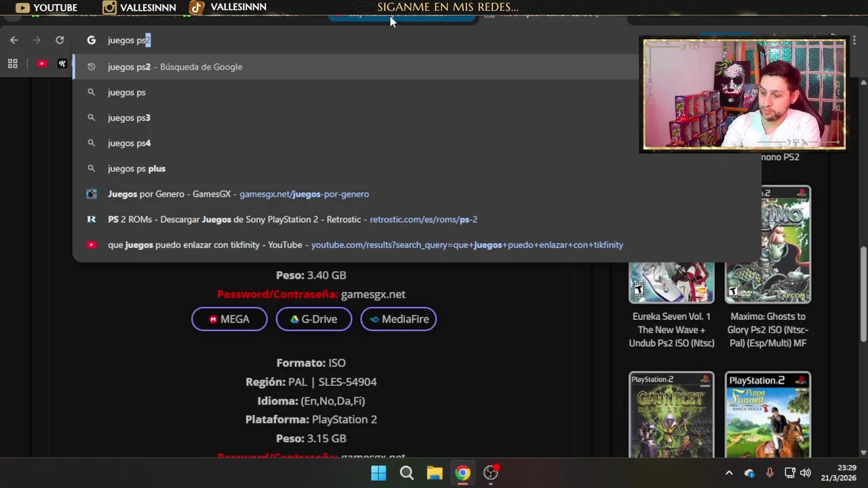The width and height of the screenshot is (868, 488).
Task: Open the YouTube bookmark icon
Action: pos(42,64)
